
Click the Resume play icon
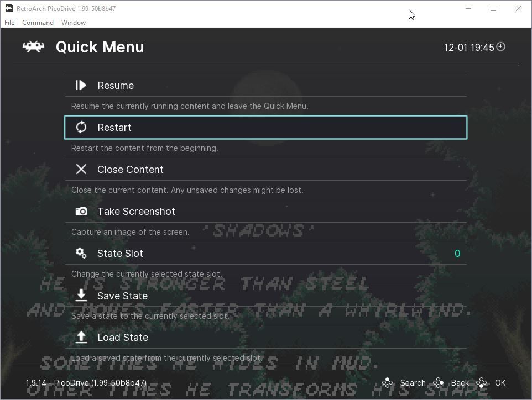pyautogui.click(x=81, y=85)
